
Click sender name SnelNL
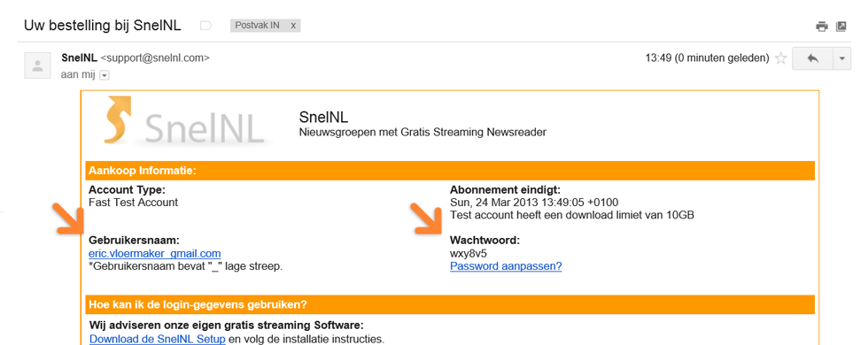pos(79,57)
